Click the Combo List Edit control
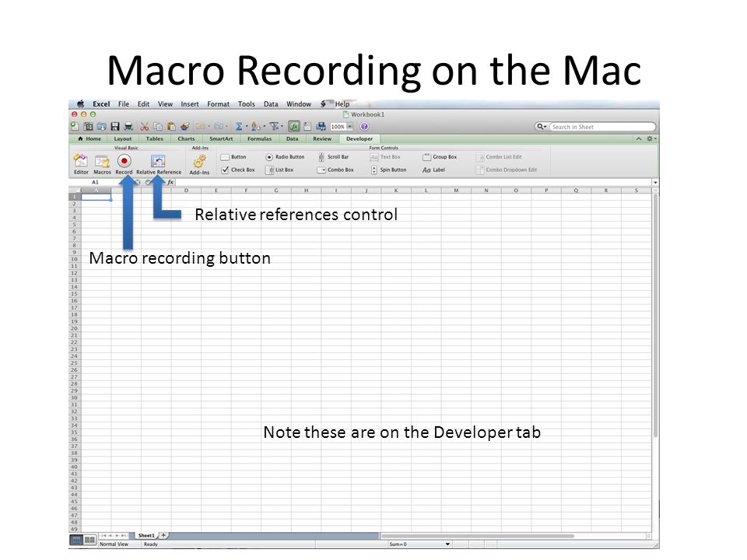The width and height of the screenshot is (747, 560). coord(499,156)
